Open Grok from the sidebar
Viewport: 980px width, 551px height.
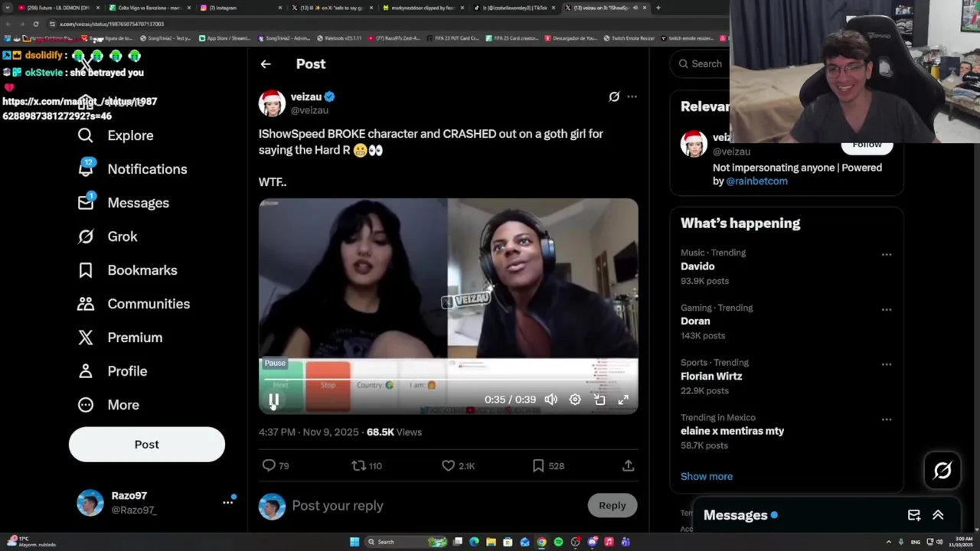click(x=107, y=236)
